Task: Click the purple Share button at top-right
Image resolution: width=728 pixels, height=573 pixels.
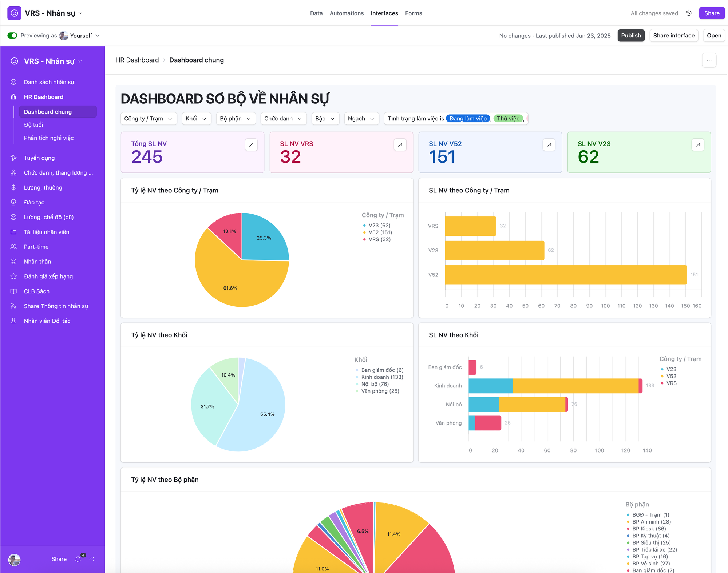Action: 712,13
